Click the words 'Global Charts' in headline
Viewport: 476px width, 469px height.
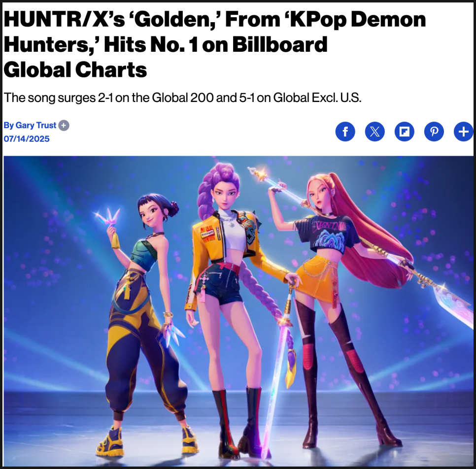pyautogui.click(x=75, y=70)
